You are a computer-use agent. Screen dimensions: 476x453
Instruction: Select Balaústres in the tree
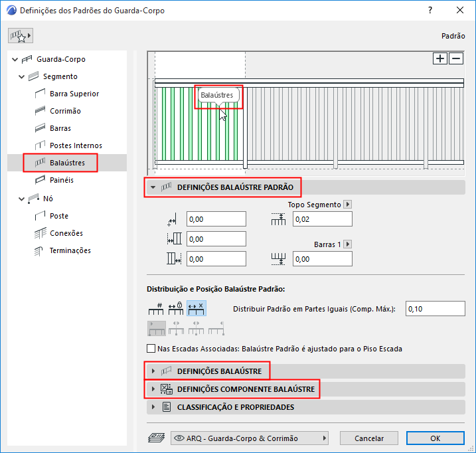(67, 163)
